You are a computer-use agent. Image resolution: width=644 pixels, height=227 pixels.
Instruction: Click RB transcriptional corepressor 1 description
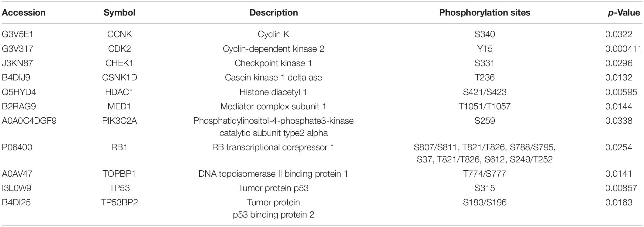click(273, 147)
